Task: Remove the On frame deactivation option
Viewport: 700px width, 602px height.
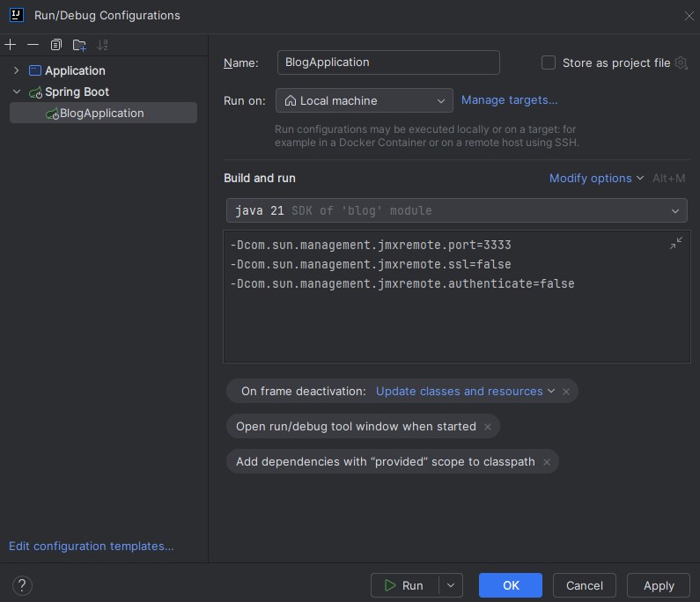Action: coord(565,392)
